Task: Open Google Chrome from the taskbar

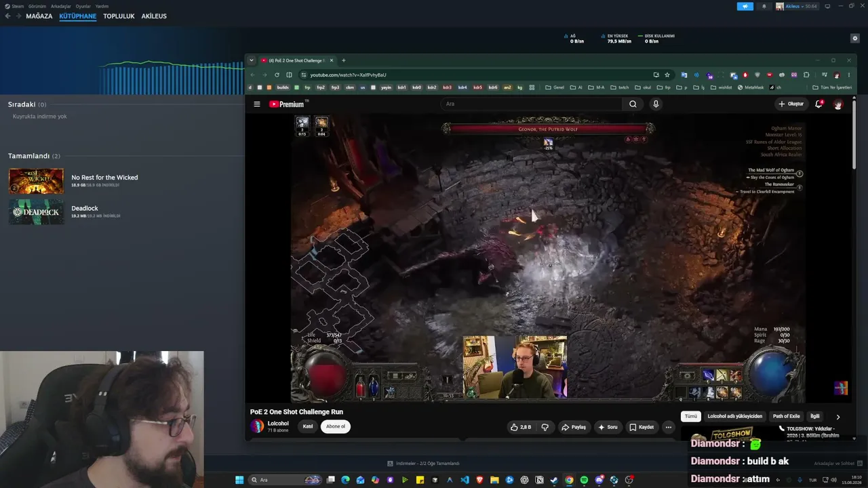Action: point(569,480)
